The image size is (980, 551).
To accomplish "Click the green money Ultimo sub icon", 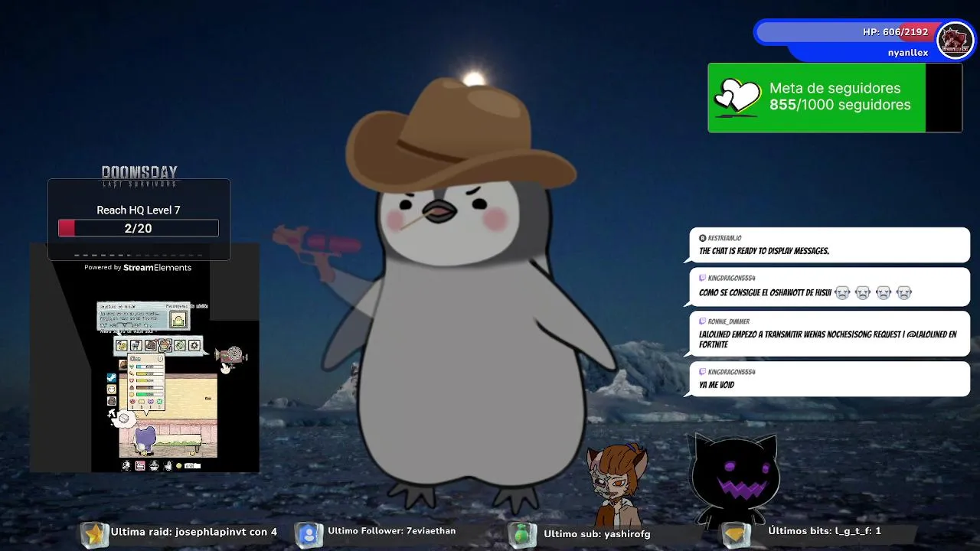I will coord(524,534).
